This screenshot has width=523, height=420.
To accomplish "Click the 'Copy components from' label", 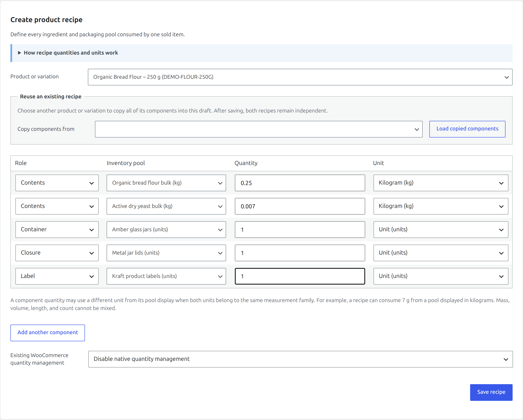I will (x=46, y=129).
